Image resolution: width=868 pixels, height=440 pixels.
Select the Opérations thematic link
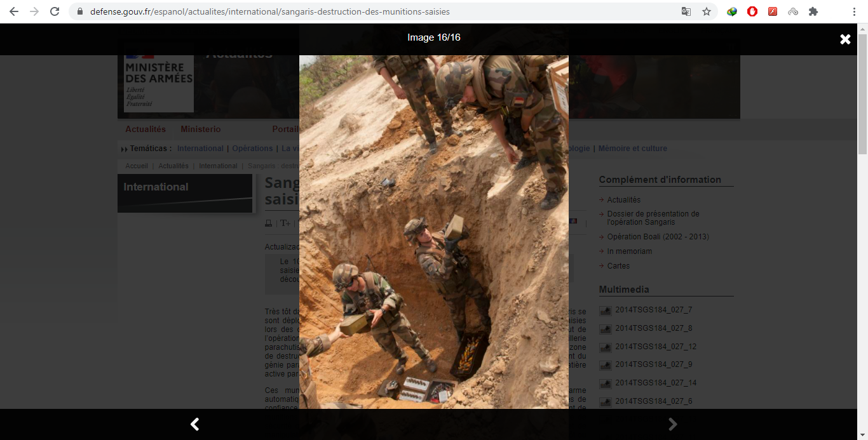252,149
